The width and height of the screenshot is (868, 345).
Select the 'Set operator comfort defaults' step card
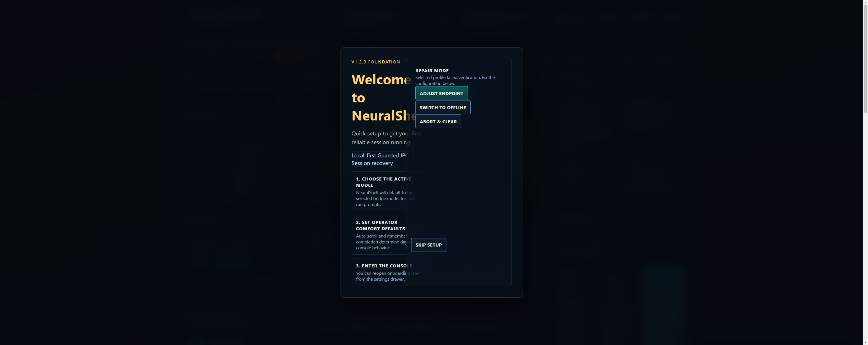pyautogui.click(x=389, y=235)
